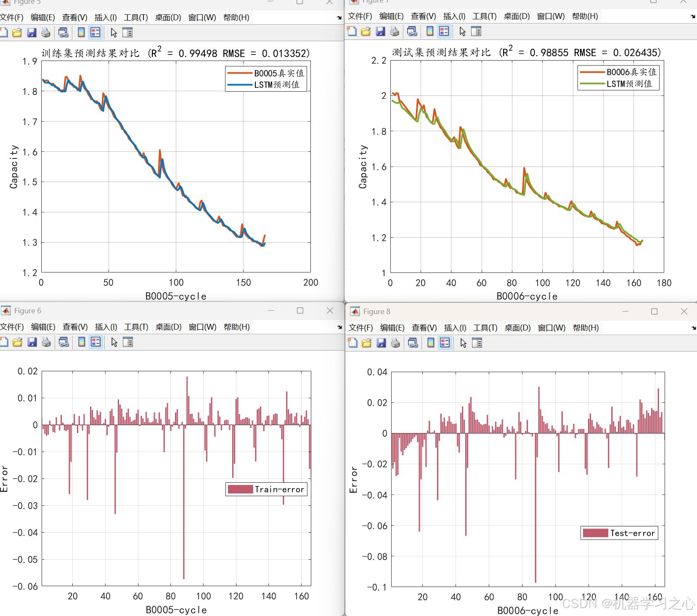The image size is (697, 616).
Task: Save Figure 8 with the floppy disk icon
Action: (x=381, y=343)
